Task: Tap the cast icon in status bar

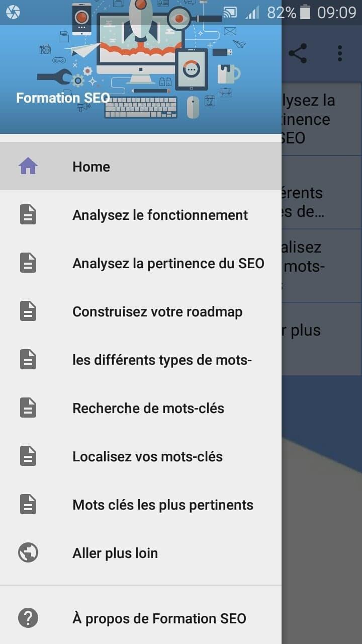Action: [230, 12]
